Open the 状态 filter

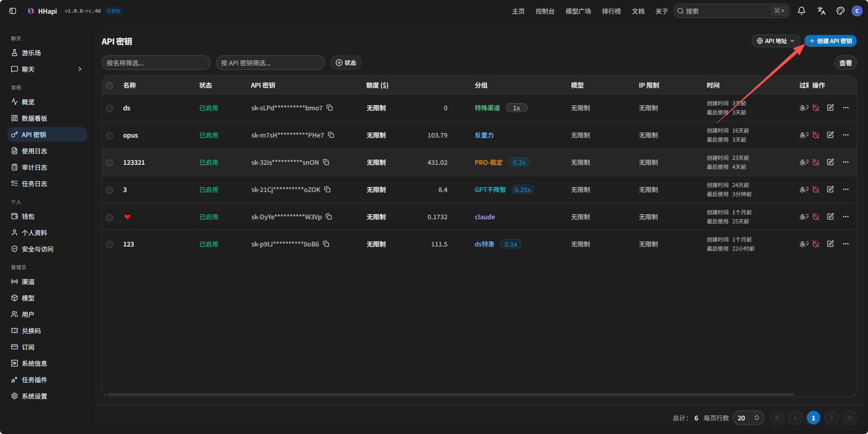[346, 63]
